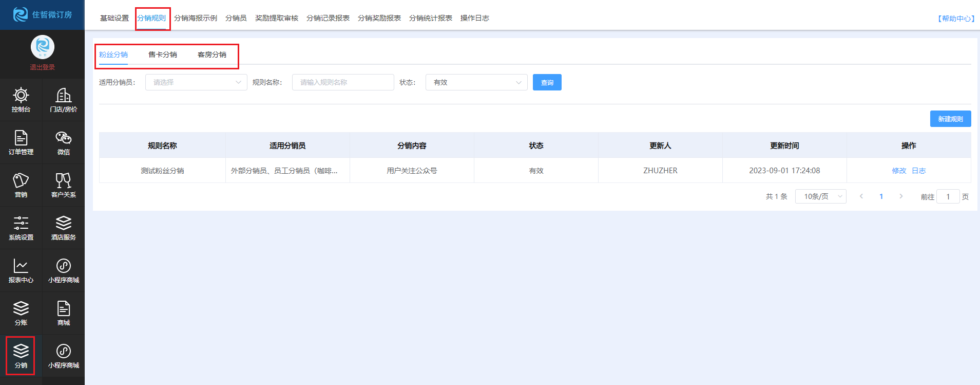
Task: Click the 测试粉丝分销 rule name cell
Action: tap(162, 171)
